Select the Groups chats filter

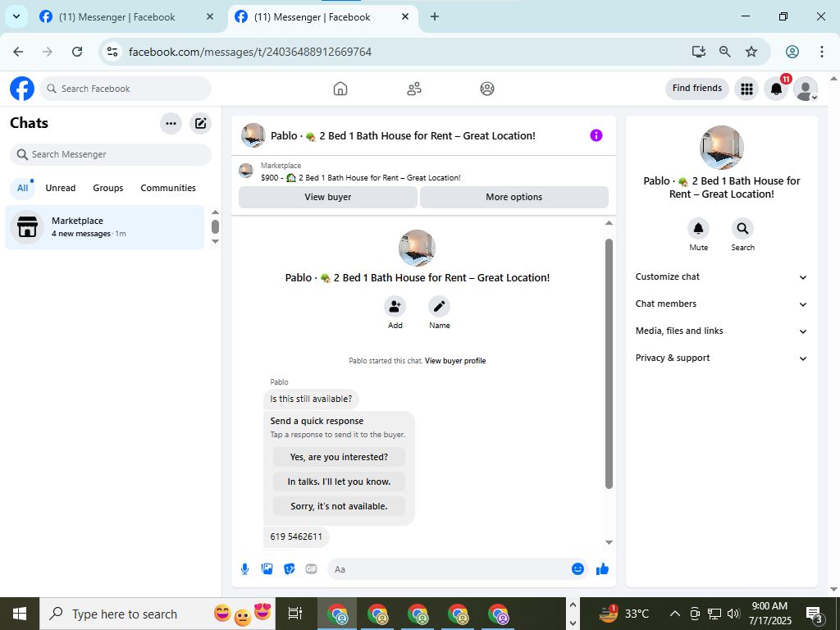click(x=108, y=188)
